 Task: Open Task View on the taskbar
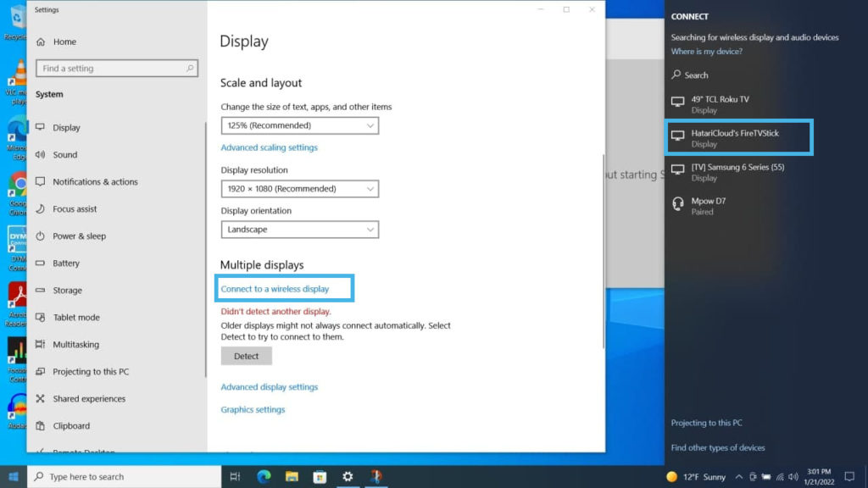point(235,476)
